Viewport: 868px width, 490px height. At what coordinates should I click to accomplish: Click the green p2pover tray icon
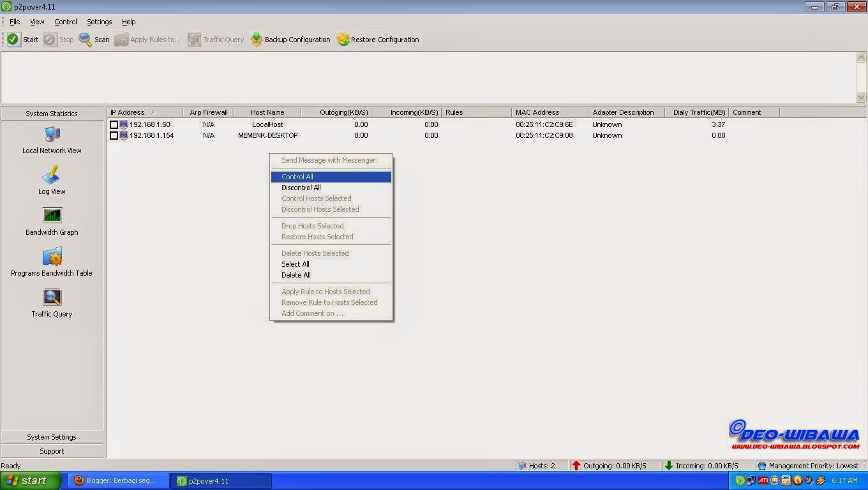(x=740, y=480)
